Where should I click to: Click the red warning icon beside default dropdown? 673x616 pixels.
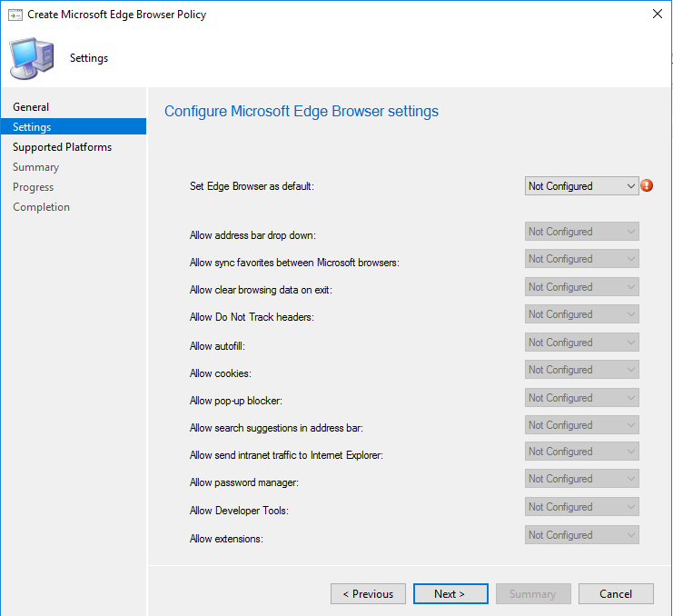647,186
